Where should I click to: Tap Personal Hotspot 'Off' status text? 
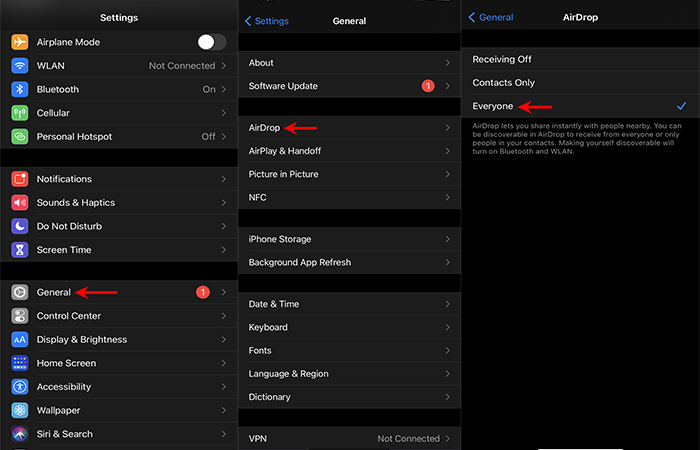[208, 137]
